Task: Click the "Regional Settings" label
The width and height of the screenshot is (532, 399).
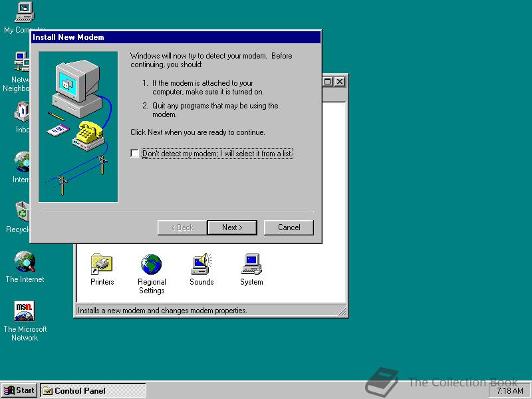Action: click(152, 286)
